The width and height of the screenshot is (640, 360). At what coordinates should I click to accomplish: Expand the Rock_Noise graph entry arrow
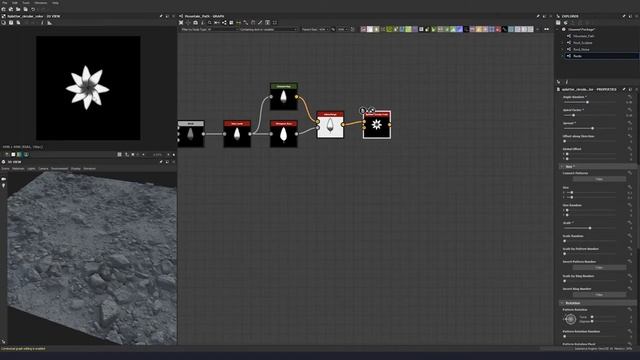coord(562,49)
